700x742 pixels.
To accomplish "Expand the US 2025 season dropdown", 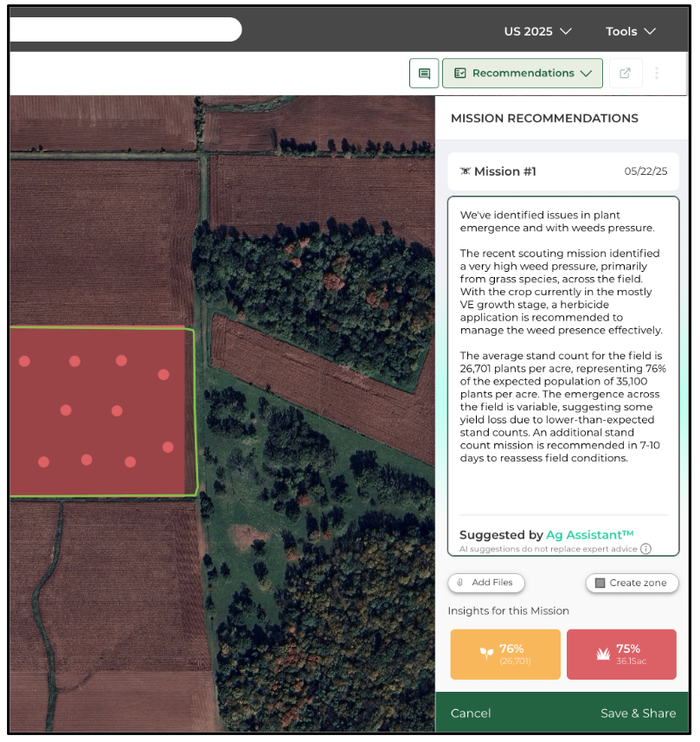I will 538,31.
